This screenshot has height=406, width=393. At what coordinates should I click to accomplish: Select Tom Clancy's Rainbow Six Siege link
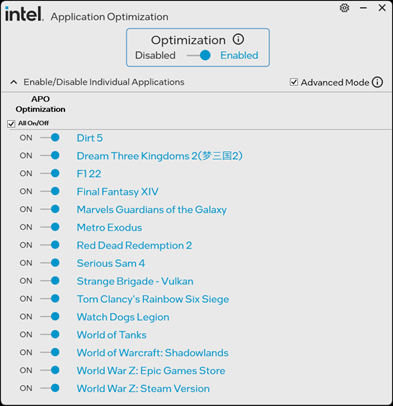[153, 299]
